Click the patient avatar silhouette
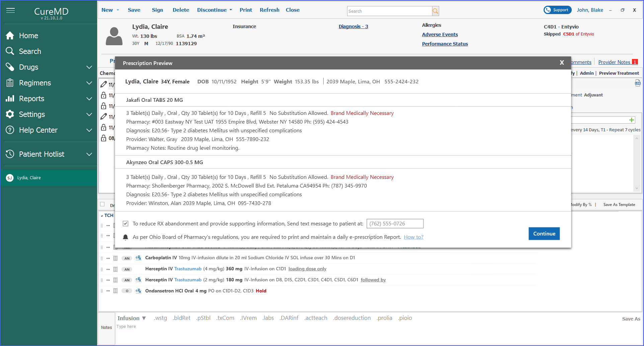644x346 pixels. point(114,36)
